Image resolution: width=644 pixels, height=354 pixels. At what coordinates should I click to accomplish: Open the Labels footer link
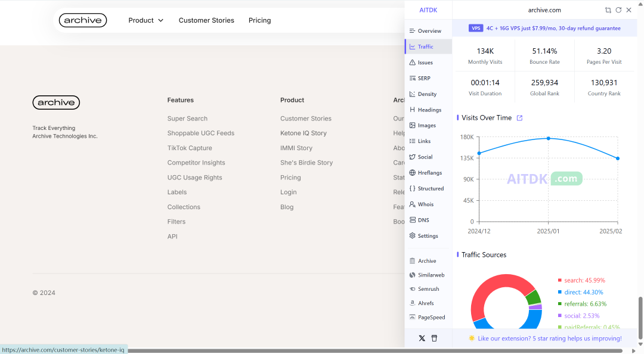[177, 192]
